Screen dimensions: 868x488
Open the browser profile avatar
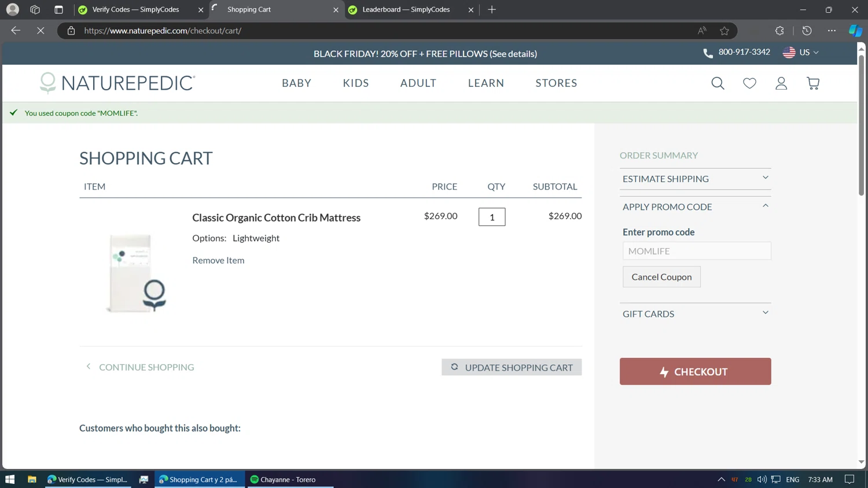(x=12, y=9)
